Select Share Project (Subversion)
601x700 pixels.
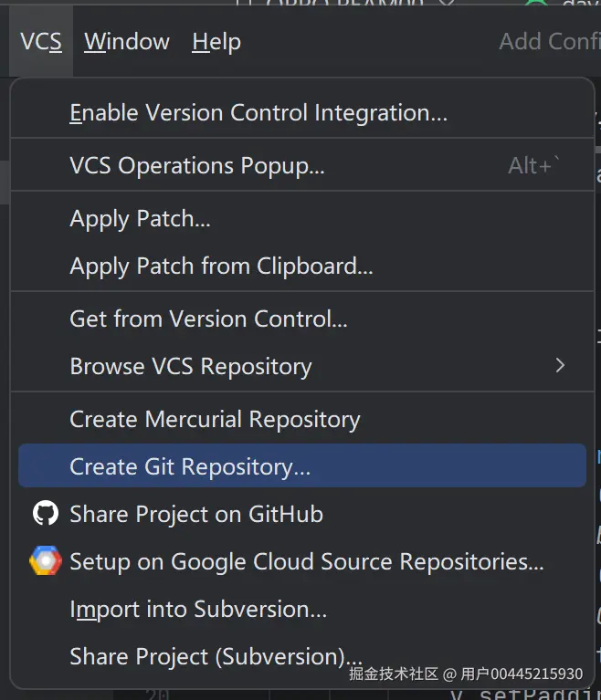click(216, 657)
